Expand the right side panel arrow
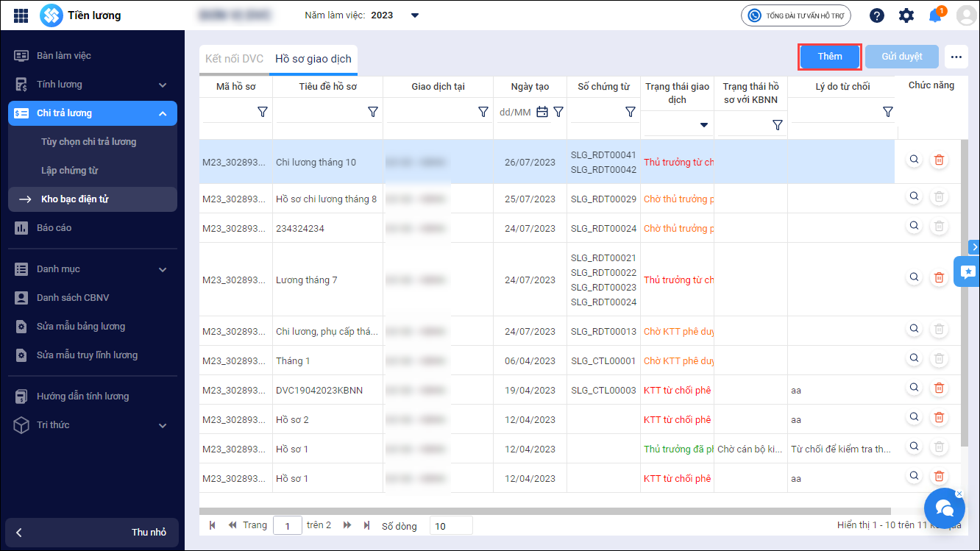980x551 pixels. (974, 246)
